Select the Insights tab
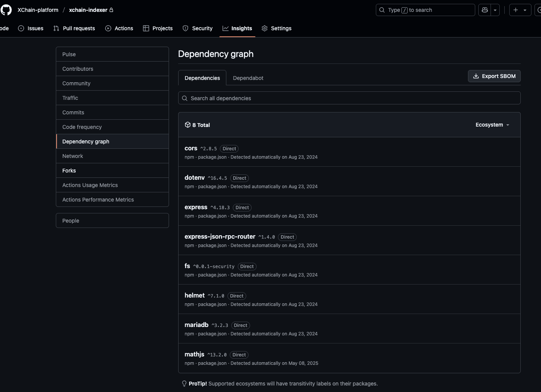541x392 pixels. pos(237,28)
